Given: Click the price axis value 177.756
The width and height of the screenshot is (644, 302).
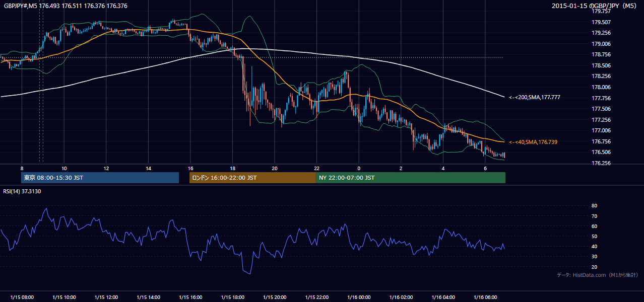Looking at the screenshot, I should click(602, 98).
